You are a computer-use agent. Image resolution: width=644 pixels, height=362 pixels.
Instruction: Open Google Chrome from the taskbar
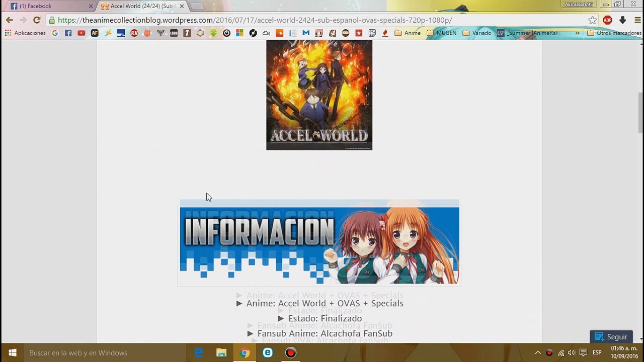pyautogui.click(x=245, y=353)
